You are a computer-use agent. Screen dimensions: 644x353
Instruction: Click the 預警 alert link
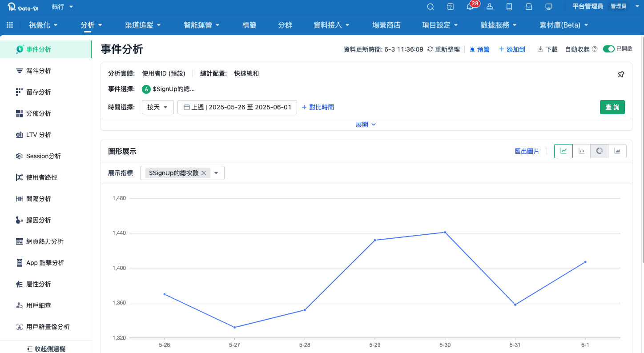click(x=479, y=49)
